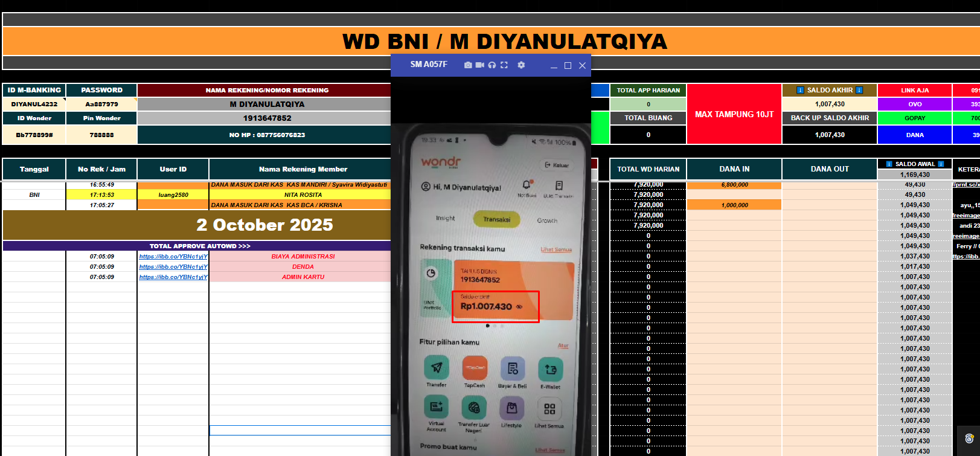Select the Tanggal column header

pyautogui.click(x=34, y=169)
